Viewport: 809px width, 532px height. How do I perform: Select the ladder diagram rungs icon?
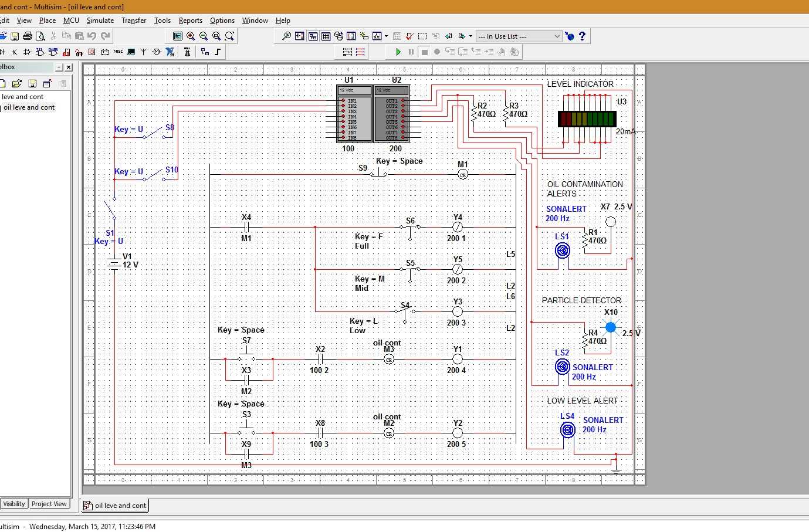point(360,52)
